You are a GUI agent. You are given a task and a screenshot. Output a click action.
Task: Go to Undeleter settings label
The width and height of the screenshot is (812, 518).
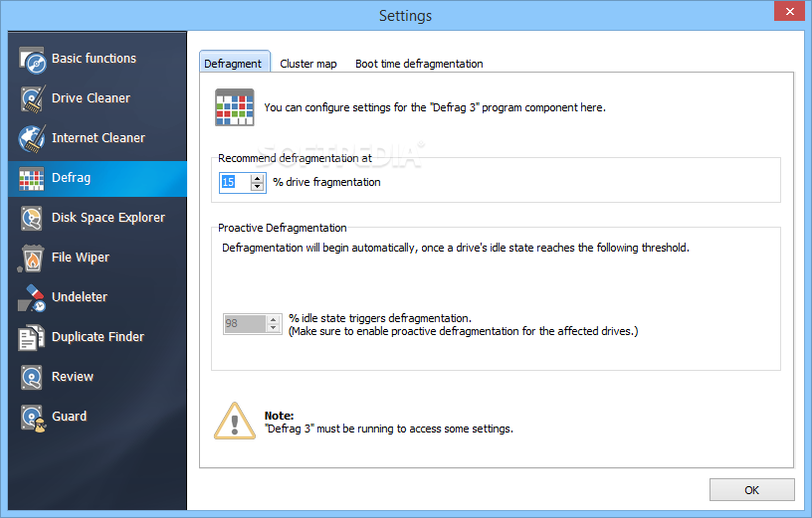(x=80, y=297)
